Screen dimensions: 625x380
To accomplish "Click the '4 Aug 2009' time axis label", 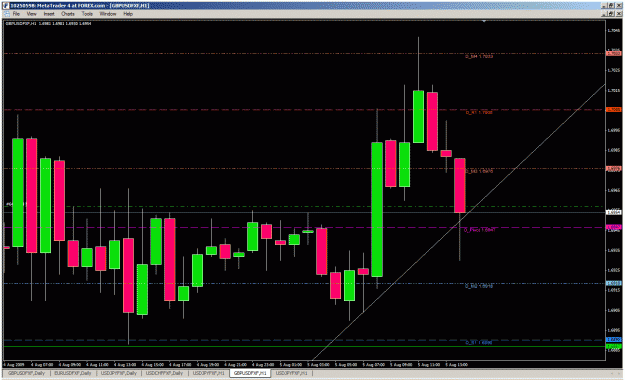I will [13, 364].
